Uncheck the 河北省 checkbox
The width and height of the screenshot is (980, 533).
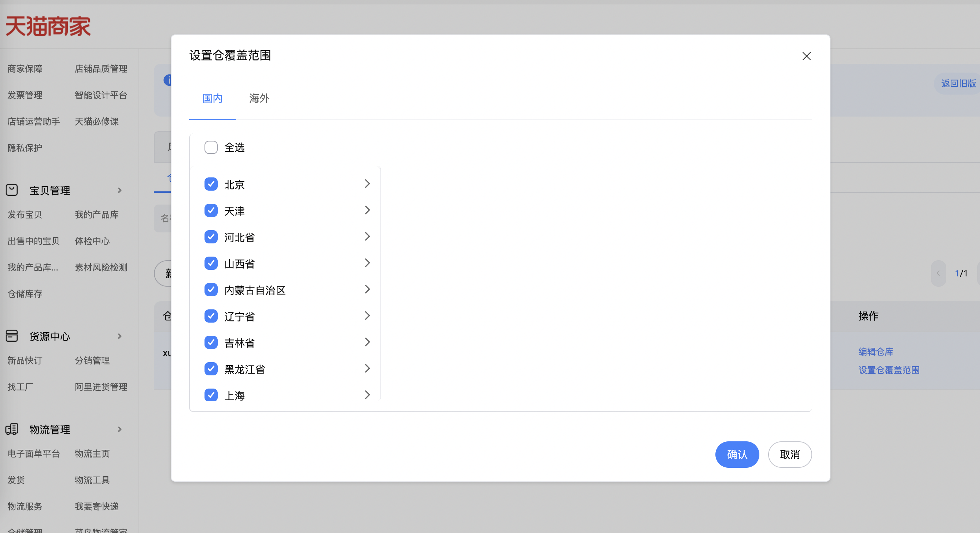point(211,237)
